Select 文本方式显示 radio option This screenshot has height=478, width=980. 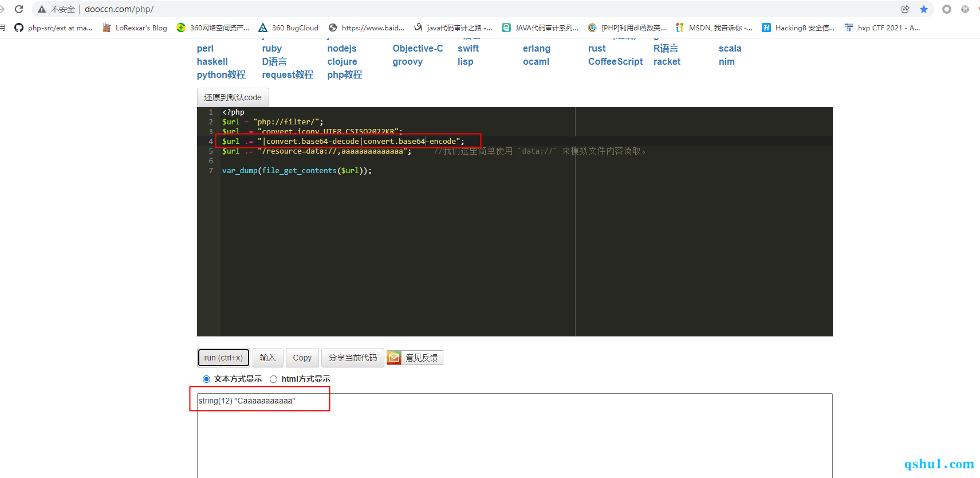(x=206, y=379)
